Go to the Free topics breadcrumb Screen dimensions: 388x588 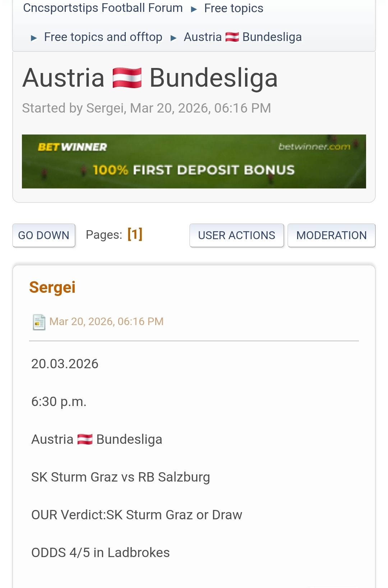[234, 8]
